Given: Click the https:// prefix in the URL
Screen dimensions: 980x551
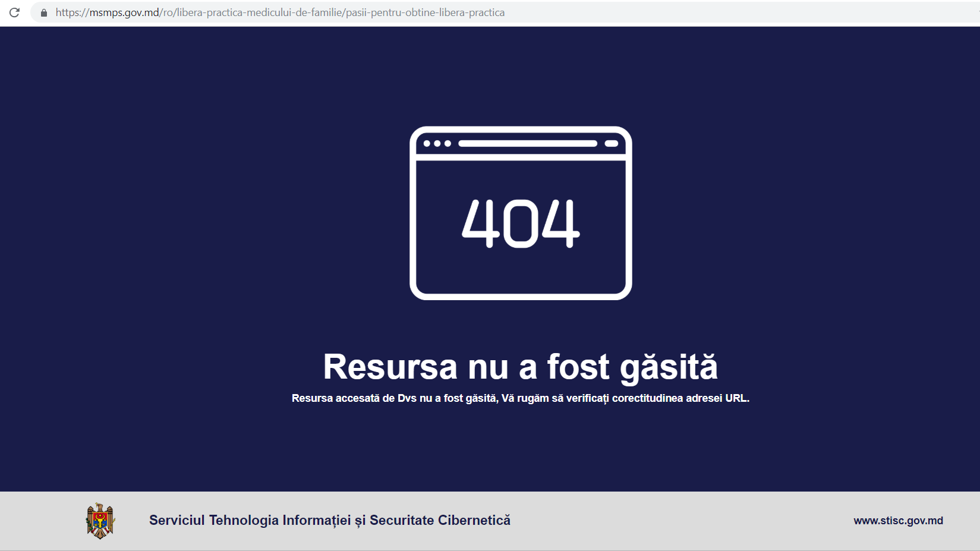Looking at the screenshot, I should [x=72, y=12].
